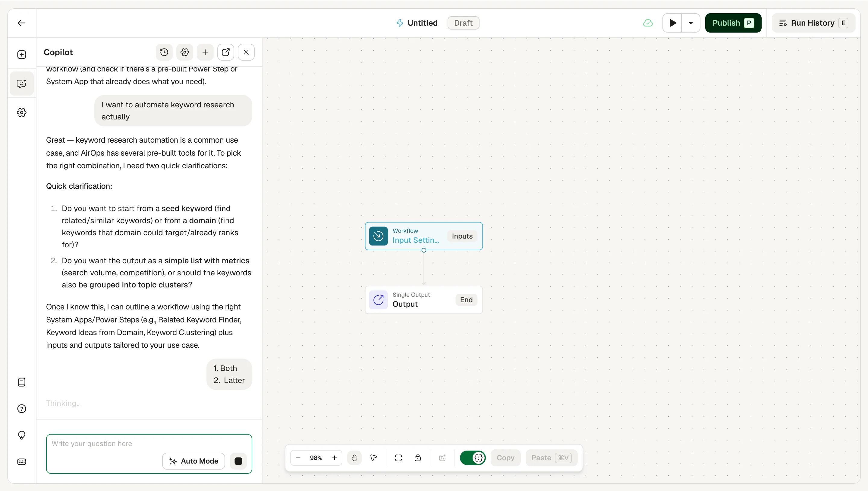
Task: Go back using the left arrow
Action: (x=22, y=23)
